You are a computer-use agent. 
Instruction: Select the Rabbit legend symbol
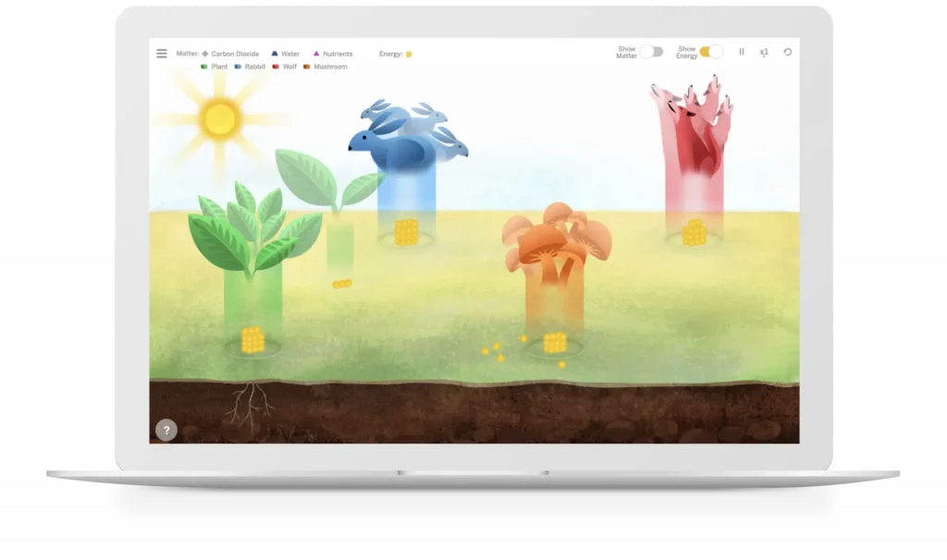coord(238,67)
